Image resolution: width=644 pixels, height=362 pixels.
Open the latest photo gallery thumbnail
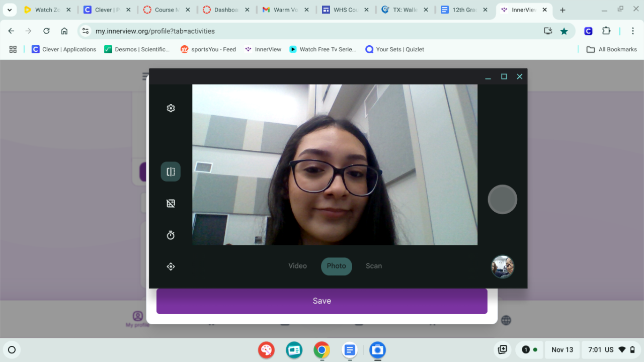click(503, 266)
